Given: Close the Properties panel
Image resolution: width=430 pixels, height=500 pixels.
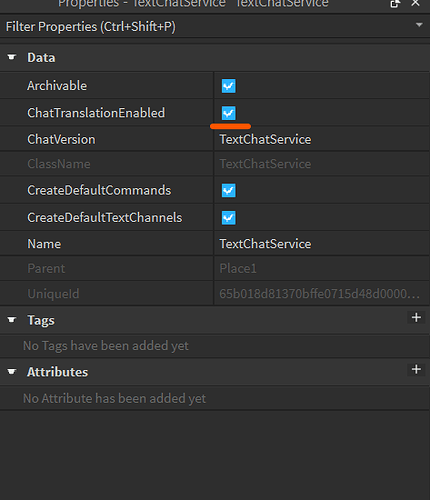Looking at the screenshot, I should click(415, 3).
